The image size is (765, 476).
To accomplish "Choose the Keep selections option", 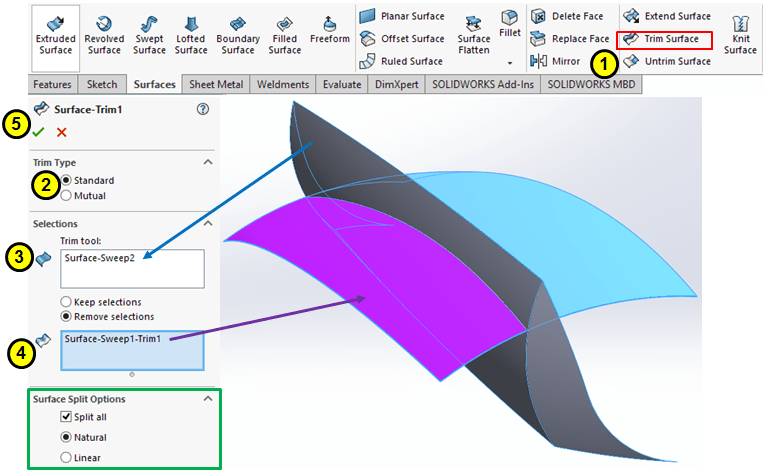I will [x=67, y=302].
